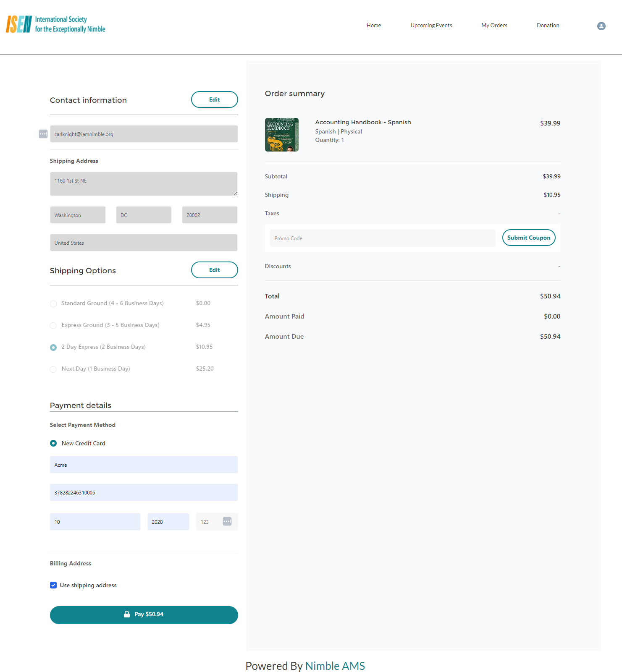Open the expiration month field
The height and width of the screenshot is (672, 622).
point(95,522)
